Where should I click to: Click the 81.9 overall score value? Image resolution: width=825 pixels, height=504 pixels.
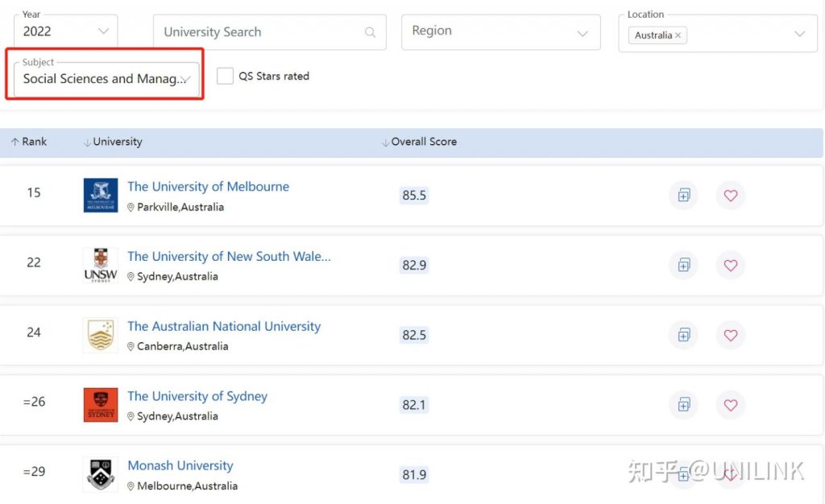click(x=414, y=475)
